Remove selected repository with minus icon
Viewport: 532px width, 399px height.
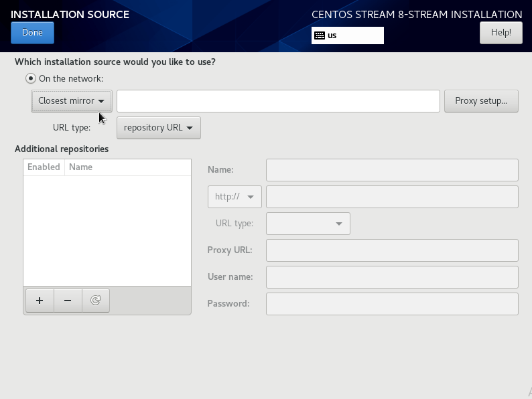68,301
